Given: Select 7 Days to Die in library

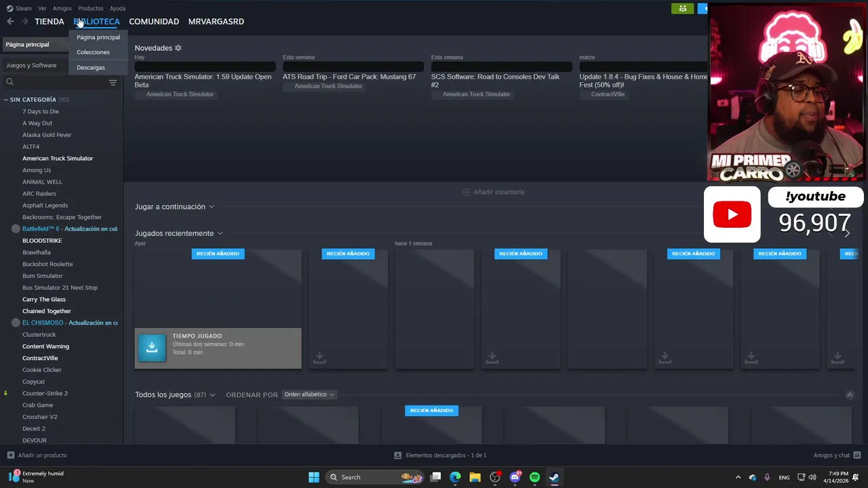Looking at the screenshot, I should click(x=41, y=111).
